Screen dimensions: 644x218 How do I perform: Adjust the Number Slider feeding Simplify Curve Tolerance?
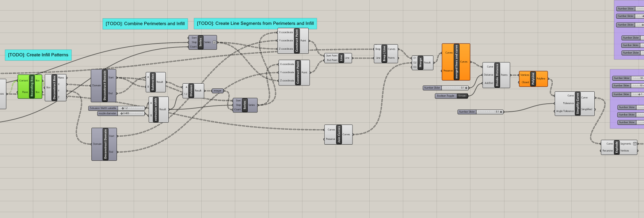(480, 112)
